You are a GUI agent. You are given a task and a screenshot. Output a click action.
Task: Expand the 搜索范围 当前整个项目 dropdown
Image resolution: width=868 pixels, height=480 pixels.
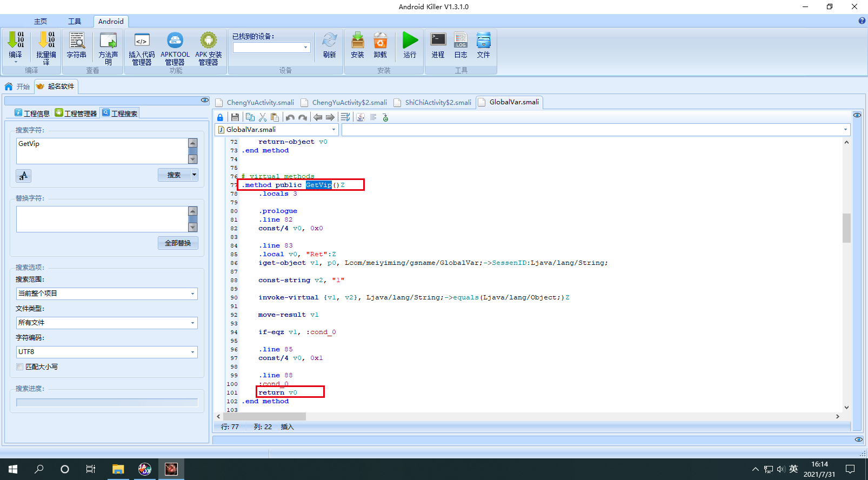pyautogui.click(x=192, y=294)
